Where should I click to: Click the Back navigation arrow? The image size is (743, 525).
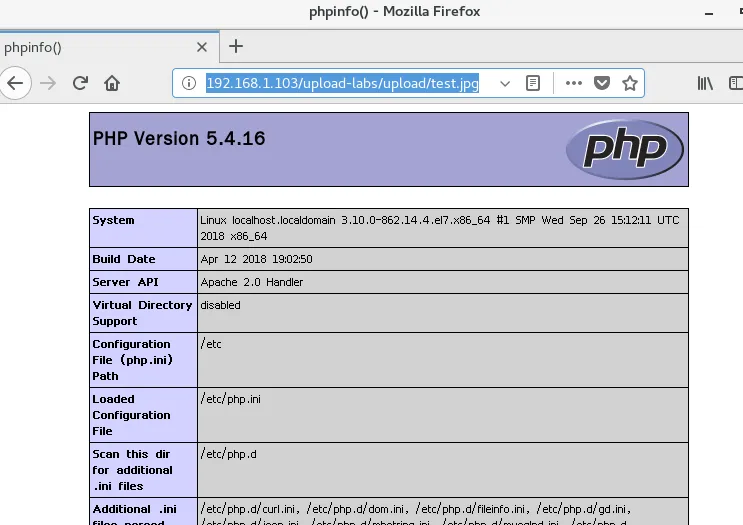tap(14, 83)
